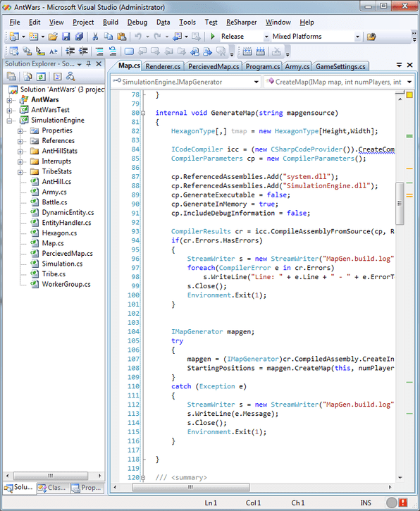Image resolution: width=420 pixels, height=511 pixels.
Task: Click the Solution Explorer Properties icon
Action: pos(11,77)
